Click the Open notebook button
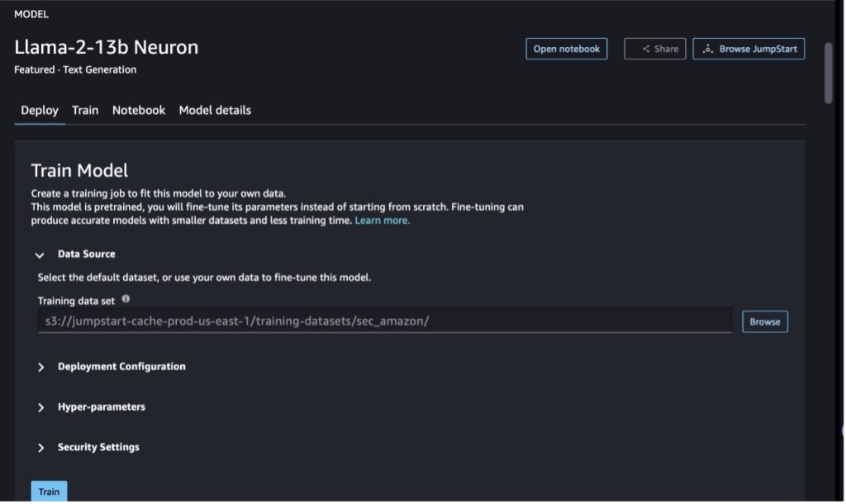 pos(567,49)
